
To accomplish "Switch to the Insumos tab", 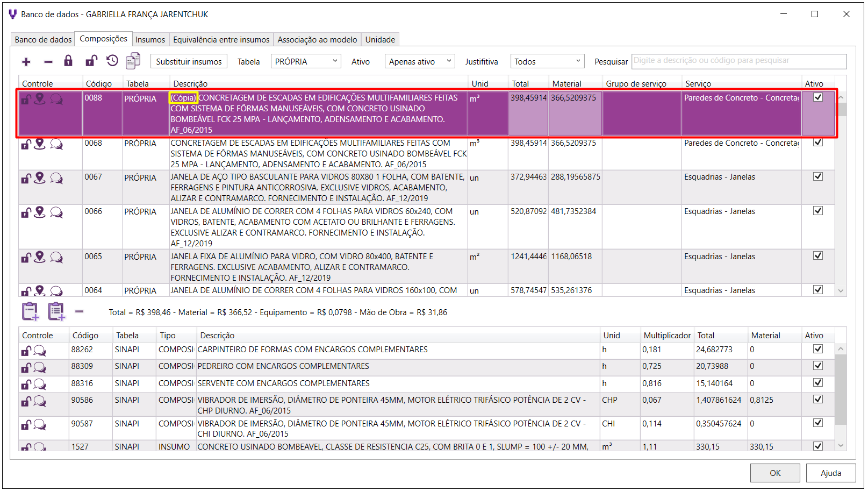I will tap(150, 40).
